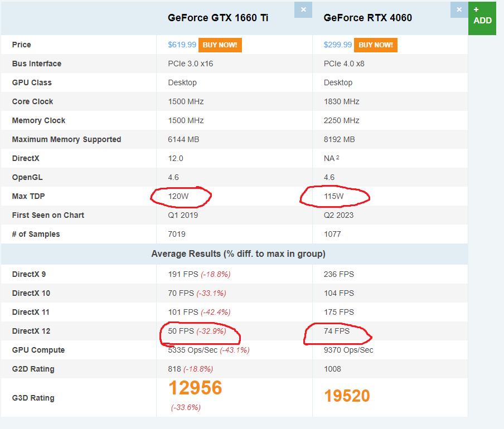504x429 pixels.
Task: Click the First Seen on Chart label
Action: tap(48, 215)
